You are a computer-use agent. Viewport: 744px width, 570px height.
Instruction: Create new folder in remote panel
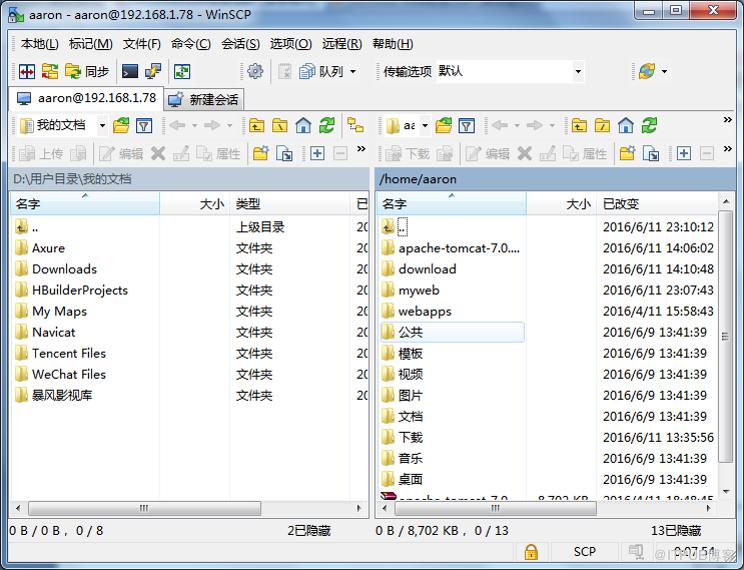tap(627, 153)
